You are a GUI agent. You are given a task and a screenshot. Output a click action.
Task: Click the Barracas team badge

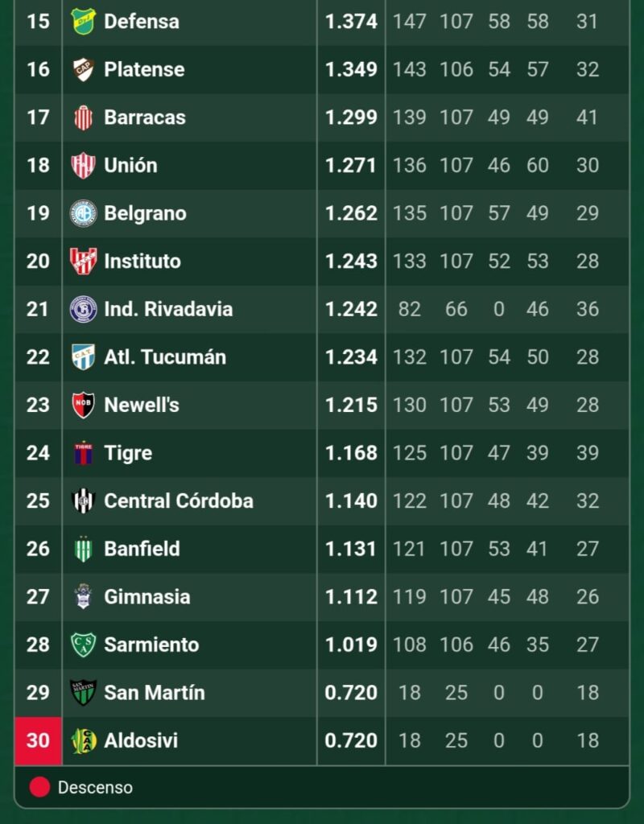(x=83, y=117)
